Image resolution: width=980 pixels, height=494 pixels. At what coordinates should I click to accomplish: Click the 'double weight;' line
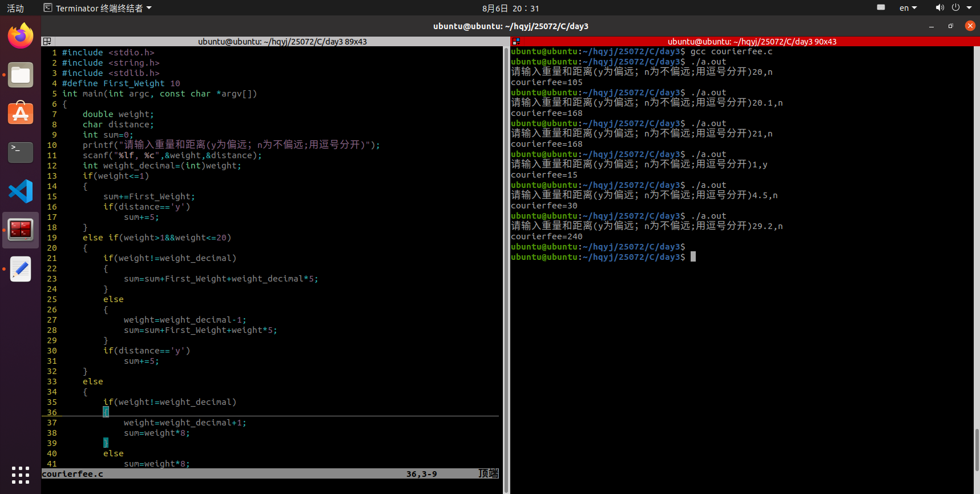click(118, 114)
